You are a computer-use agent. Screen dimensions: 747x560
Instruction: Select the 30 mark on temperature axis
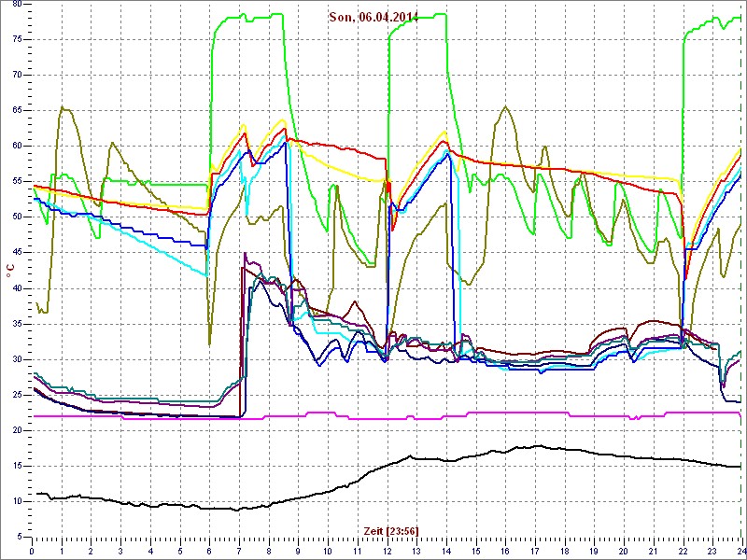(x=16, y=359)
